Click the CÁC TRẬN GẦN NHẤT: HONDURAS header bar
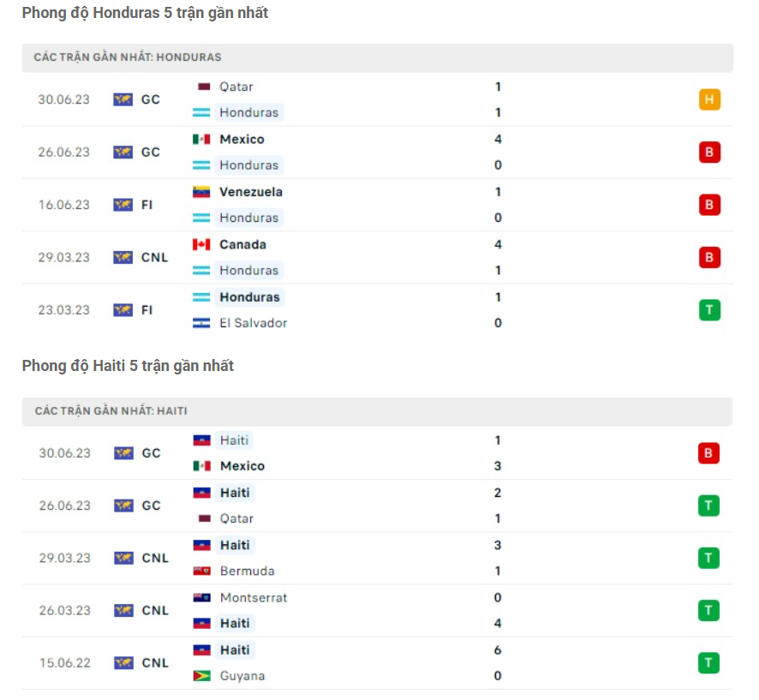 (379, 57)
